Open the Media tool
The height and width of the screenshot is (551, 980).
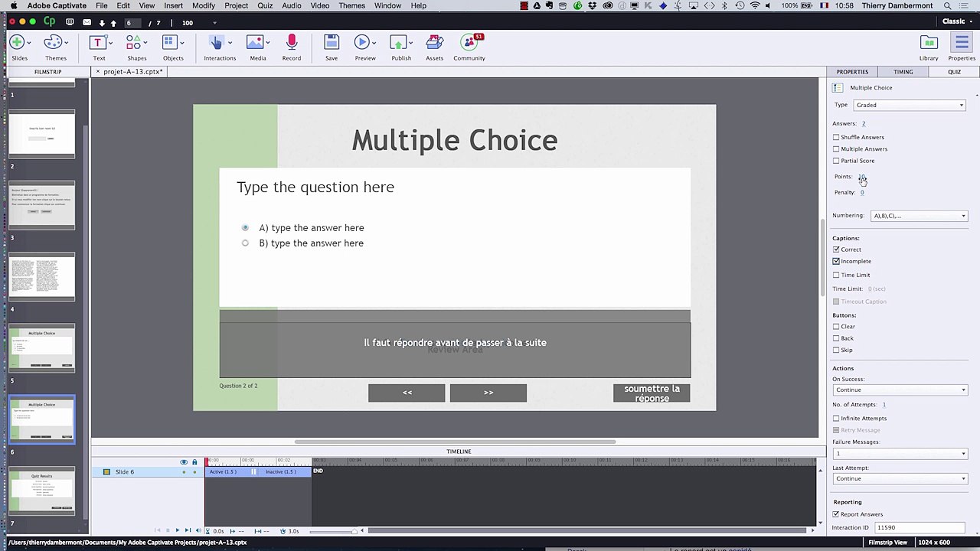(x=255, y=42)
